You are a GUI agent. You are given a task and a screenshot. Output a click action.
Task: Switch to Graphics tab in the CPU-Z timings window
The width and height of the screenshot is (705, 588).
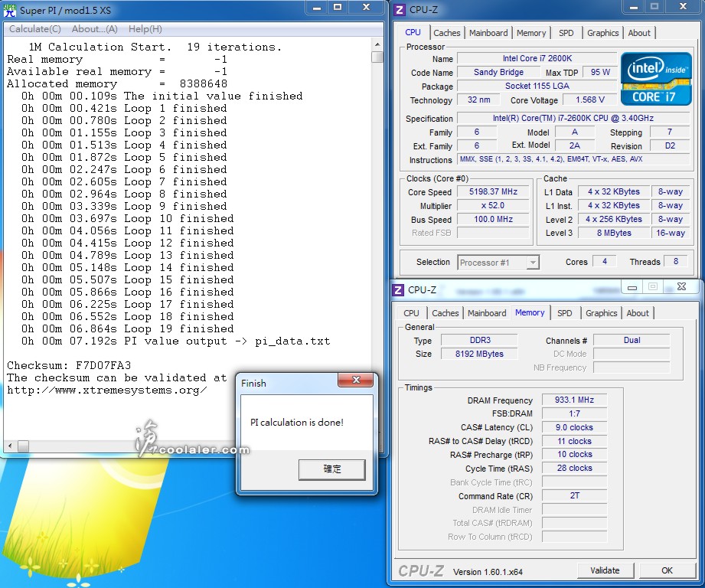(x=601, y=313)
